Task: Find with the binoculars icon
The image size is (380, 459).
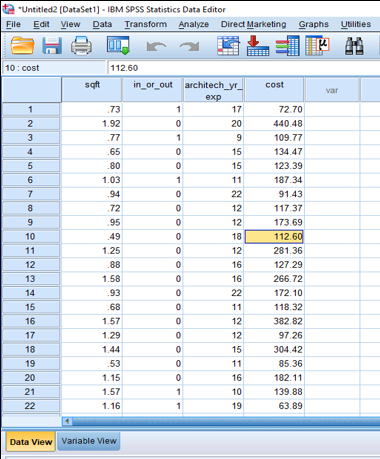Action: pyautogui.click(x=354, y=46)
